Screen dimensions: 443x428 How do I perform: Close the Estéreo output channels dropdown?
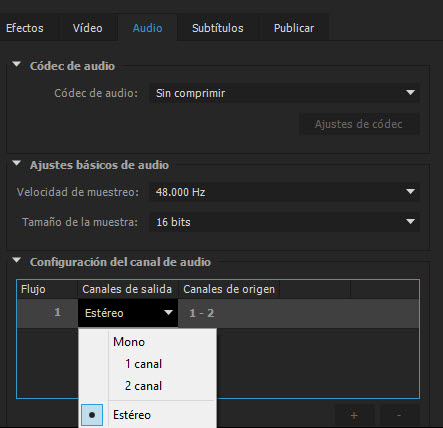coord(128,313)
